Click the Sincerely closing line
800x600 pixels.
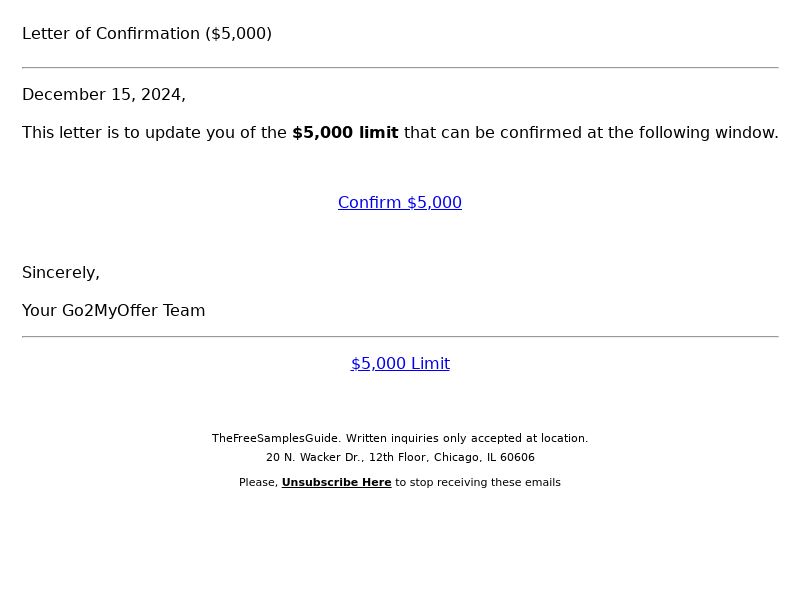[x=61, y=273]
